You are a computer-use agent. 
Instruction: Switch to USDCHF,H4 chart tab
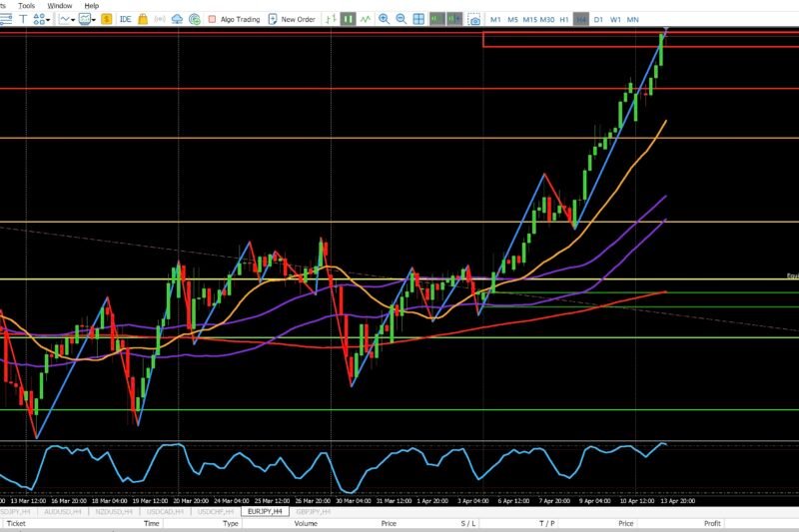215,512
